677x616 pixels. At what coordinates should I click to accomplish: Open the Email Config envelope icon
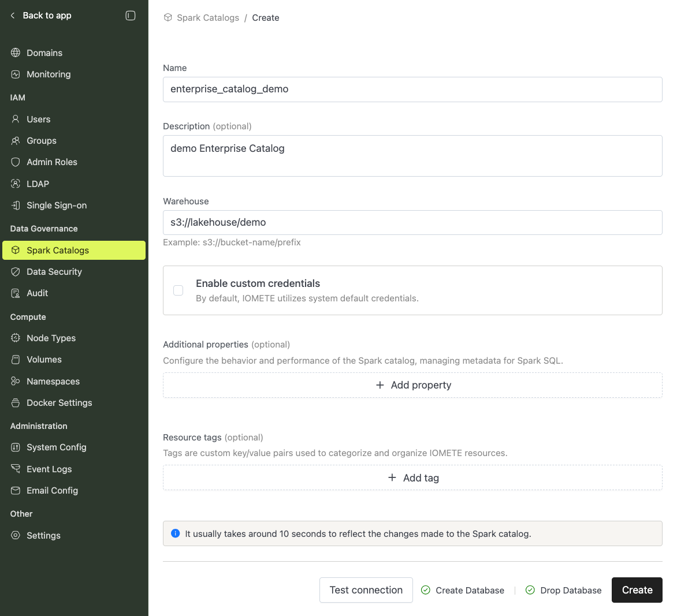coord(16,490)
